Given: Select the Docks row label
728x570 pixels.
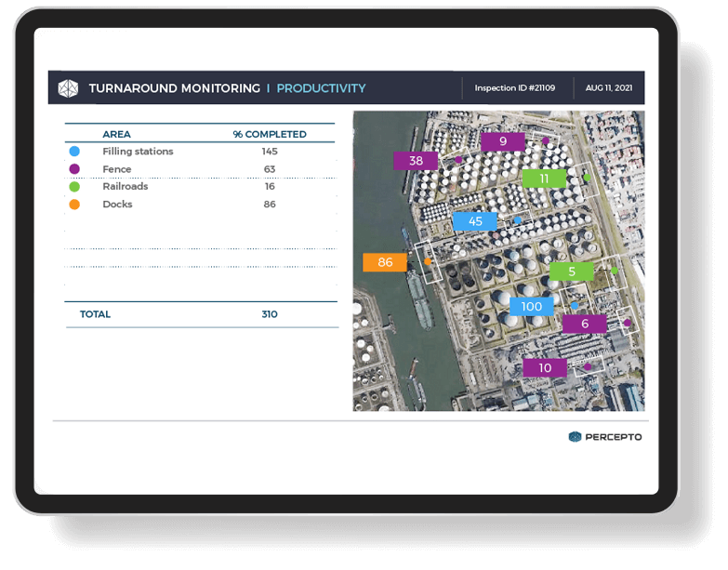Looking at the screenshot, I should [117, 205].
